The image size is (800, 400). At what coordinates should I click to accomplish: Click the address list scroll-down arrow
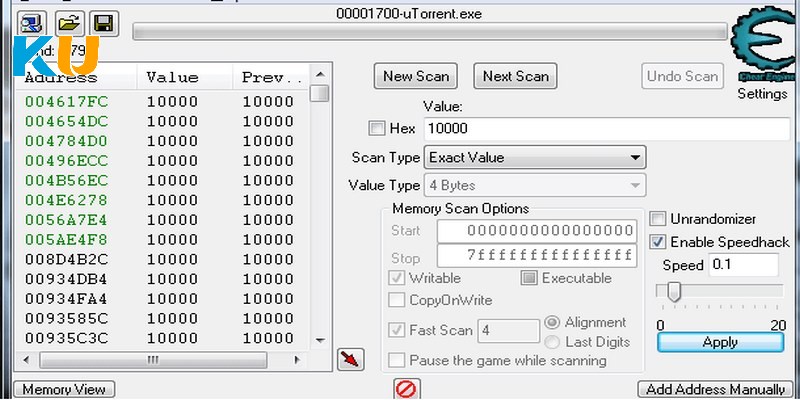tap(320, 340)
